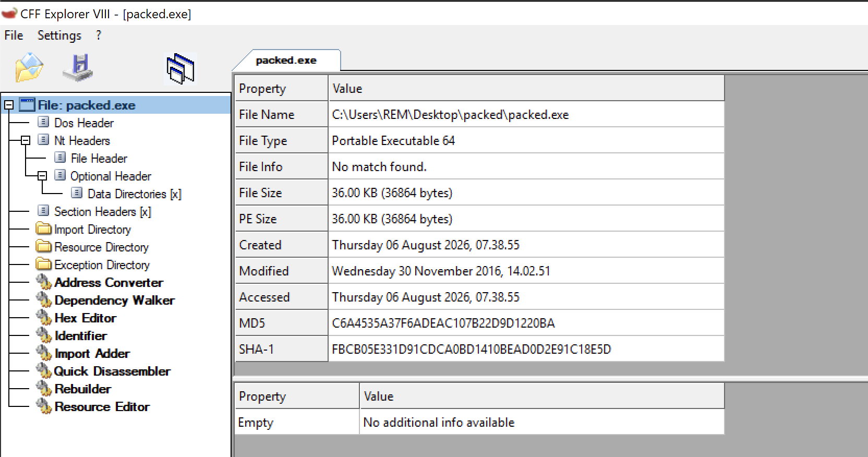This screenshot has height=457, width=868.
Task: Click the tool icon beside Identifier
Action: click(44, 335)
